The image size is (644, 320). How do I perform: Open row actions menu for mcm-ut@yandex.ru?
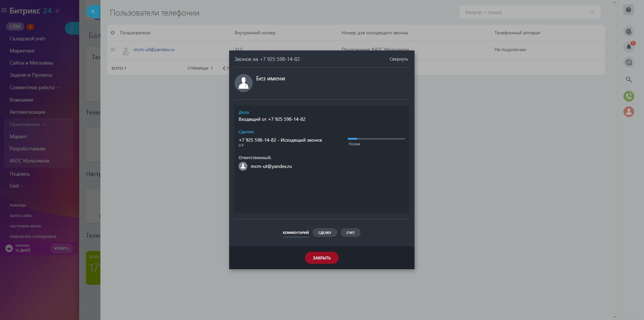click(113, 50)
